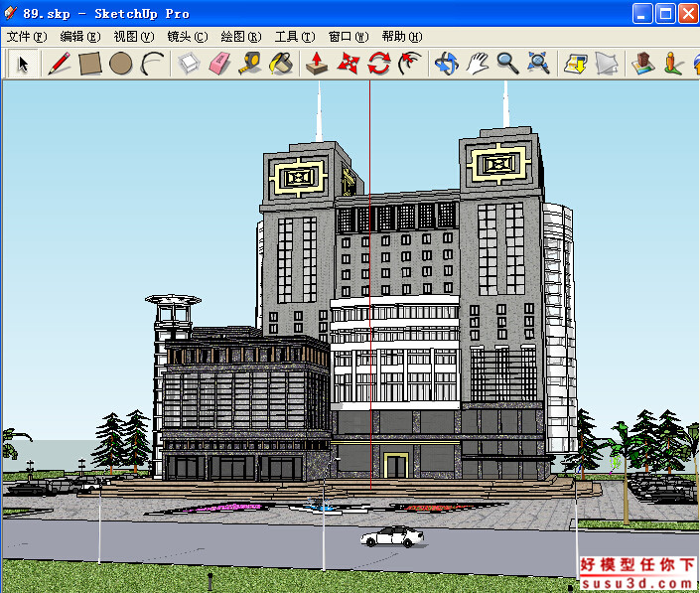Minimize the SketchUp Pro window
Image resolution: width=700 pixels, height=593 pixels.
tap(642, 13)
